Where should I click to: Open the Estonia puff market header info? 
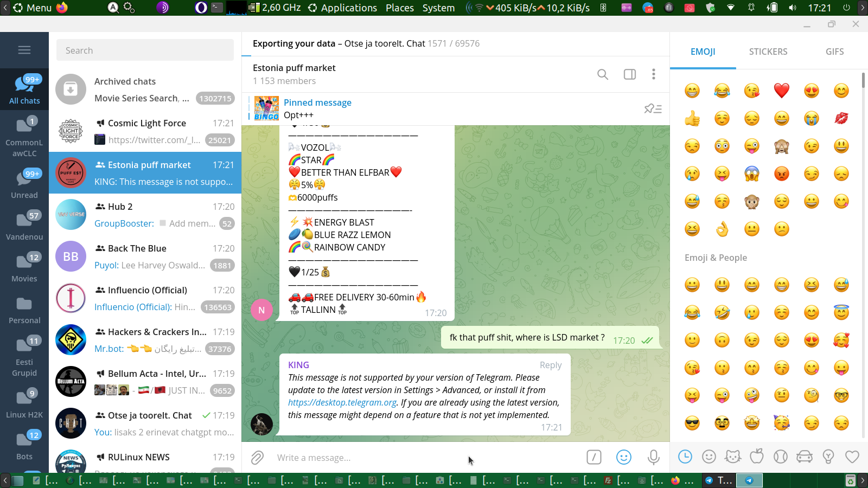(294, 74)
